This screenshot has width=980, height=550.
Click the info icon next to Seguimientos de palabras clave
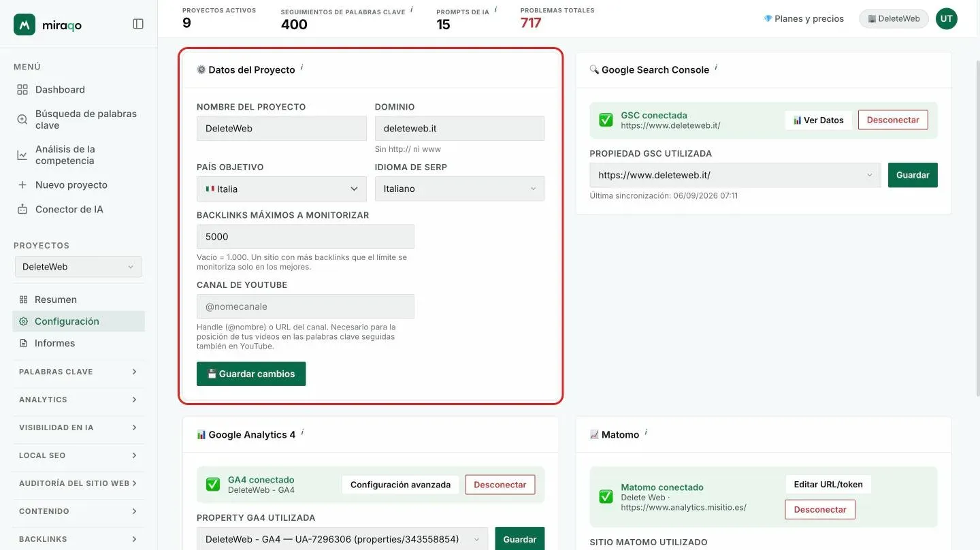pos(412,10)
